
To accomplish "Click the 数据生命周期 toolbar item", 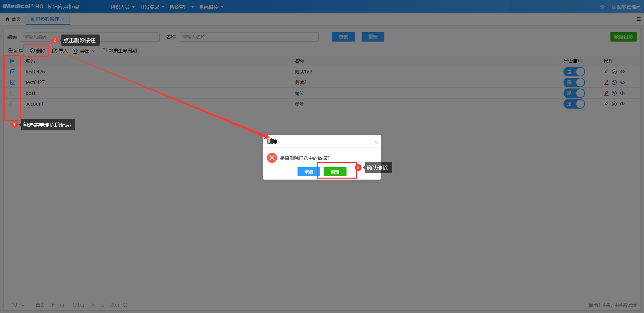I will click(x=120, y=51).
